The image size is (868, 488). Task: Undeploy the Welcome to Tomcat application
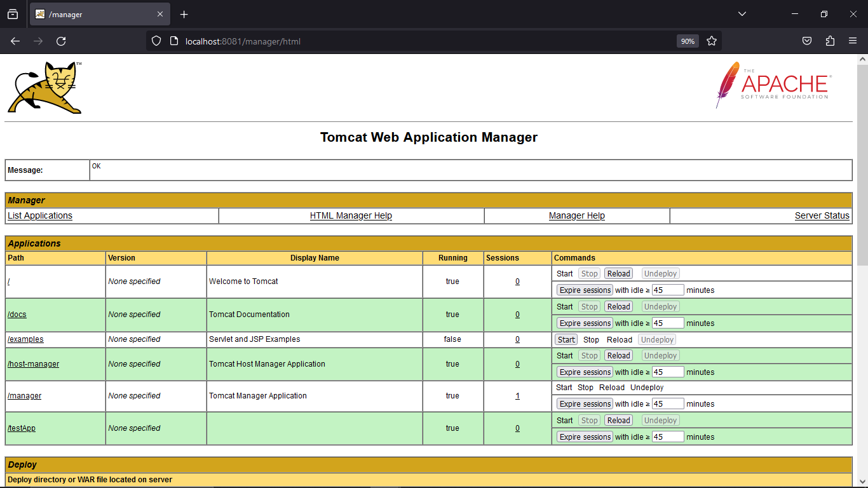(661, 274)
